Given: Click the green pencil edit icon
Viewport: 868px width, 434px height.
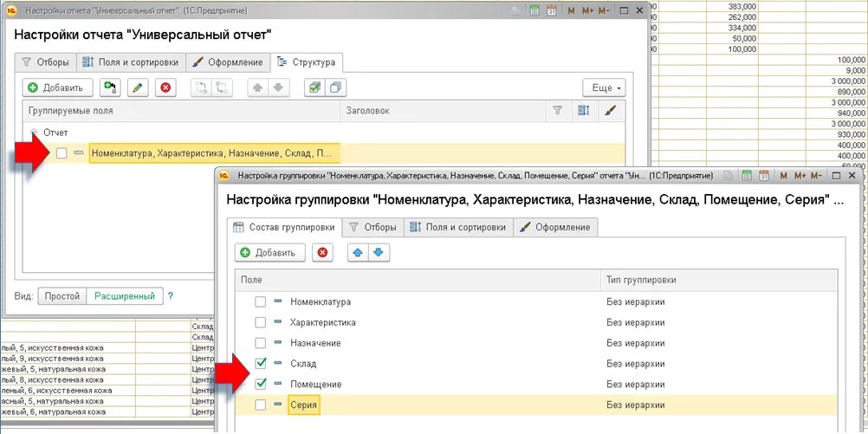Looking at the screenshot, I should coord(138,87).
